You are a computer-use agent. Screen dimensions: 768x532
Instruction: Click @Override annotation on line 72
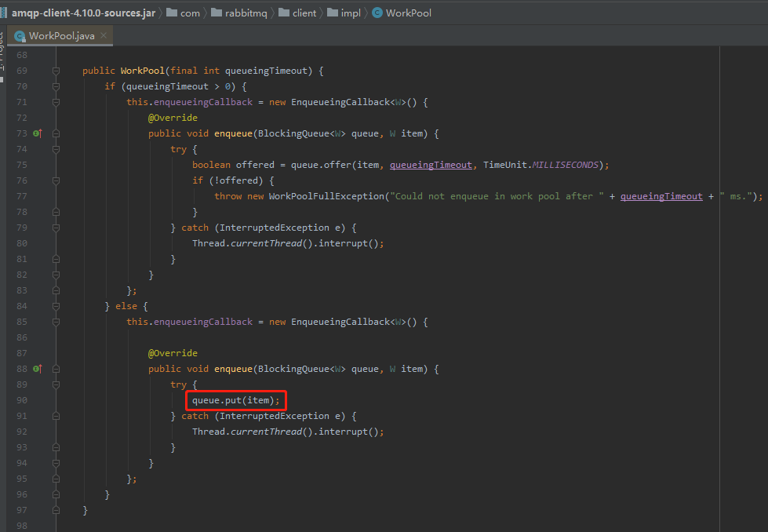click(x=173, y=118)
